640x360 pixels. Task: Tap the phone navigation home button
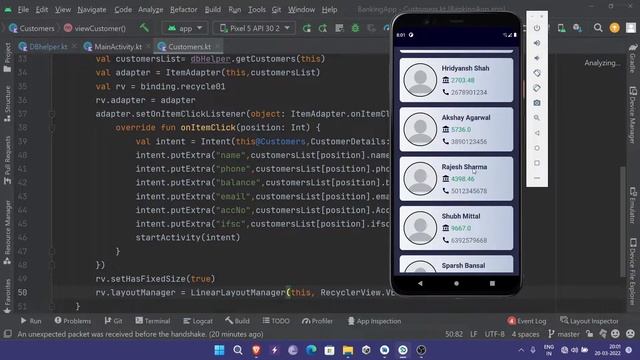(x=456, y=283)
